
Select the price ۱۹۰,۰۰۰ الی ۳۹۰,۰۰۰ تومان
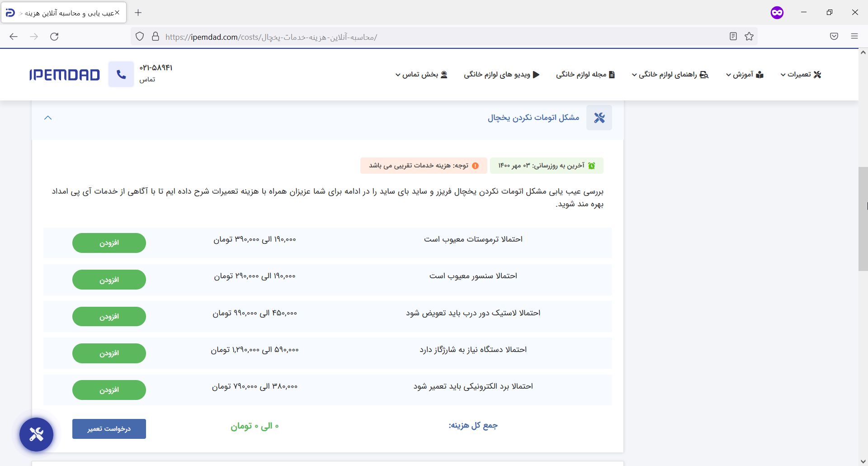point(255,239)
